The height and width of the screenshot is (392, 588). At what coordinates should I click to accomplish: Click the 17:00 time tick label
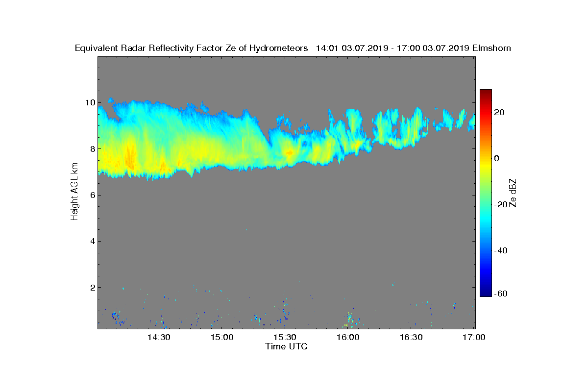click(x=474, y=338)
